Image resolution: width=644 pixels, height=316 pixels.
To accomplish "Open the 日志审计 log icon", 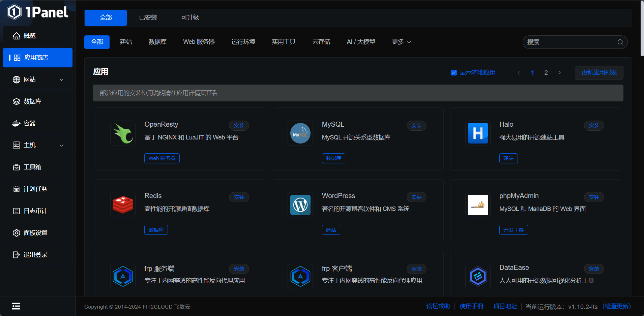I will tap(17, 211).
